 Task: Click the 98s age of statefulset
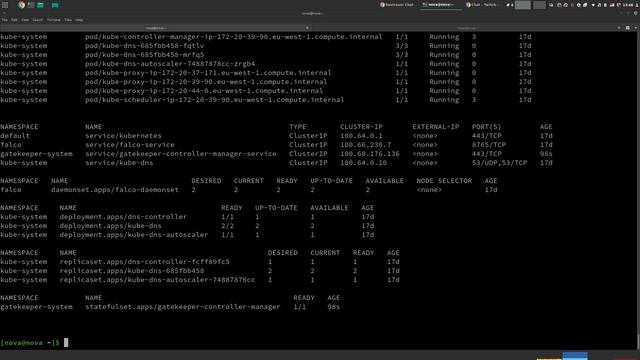(333, 307)
